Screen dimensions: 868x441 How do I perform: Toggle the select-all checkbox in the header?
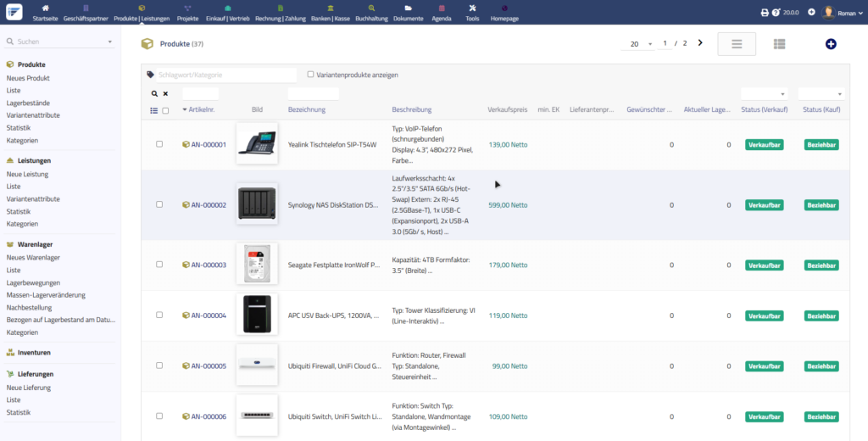pos(165,111)
